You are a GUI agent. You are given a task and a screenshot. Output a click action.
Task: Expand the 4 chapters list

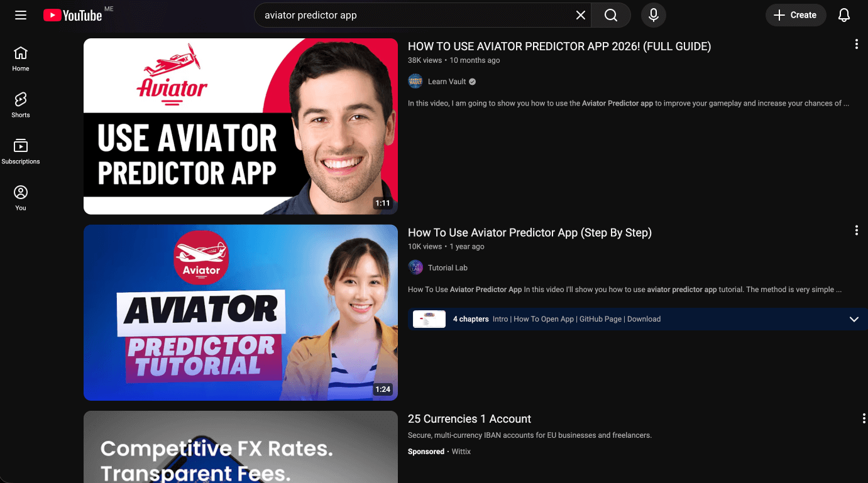[x=854, y=318]
